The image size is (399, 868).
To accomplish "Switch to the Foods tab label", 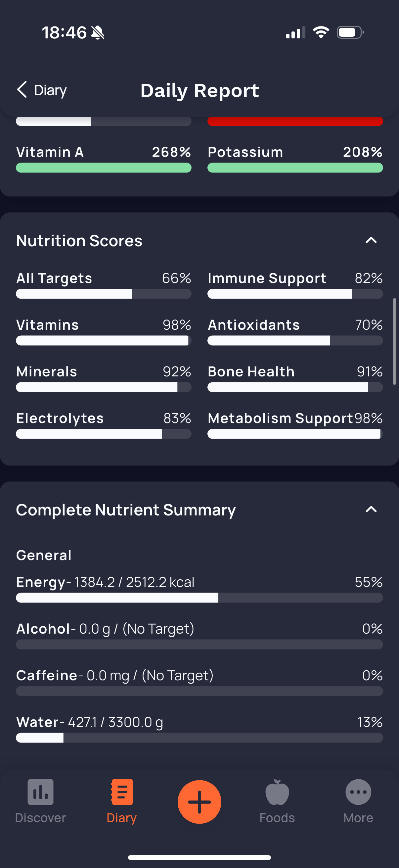I will [x=277, y=818].
